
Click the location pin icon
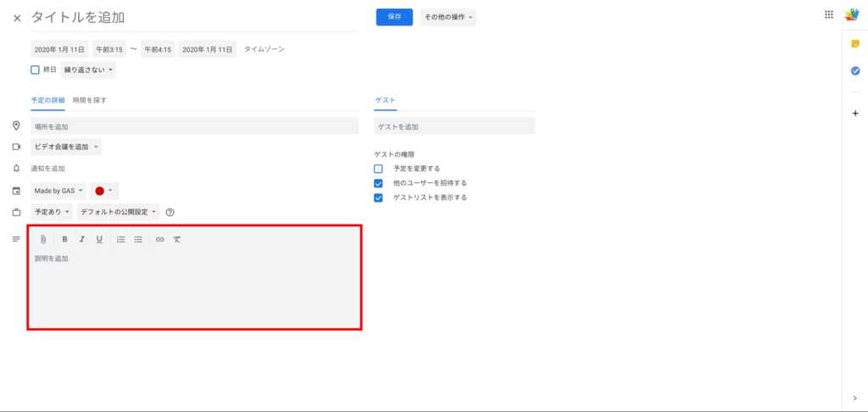(x=17, y=125)
